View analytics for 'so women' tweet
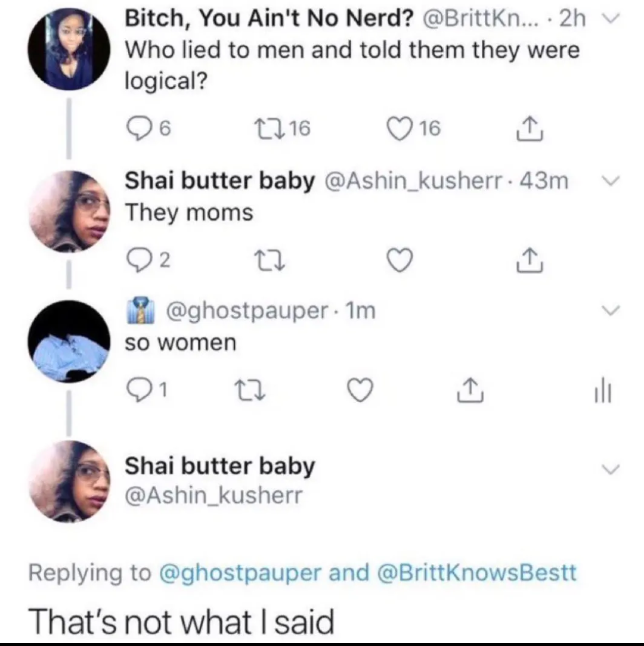 [x=601, y=392]
